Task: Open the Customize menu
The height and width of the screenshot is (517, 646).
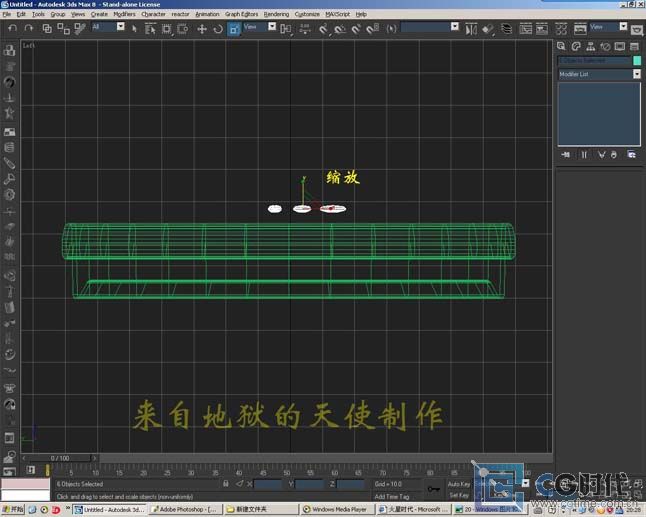Action: (307, 14)
